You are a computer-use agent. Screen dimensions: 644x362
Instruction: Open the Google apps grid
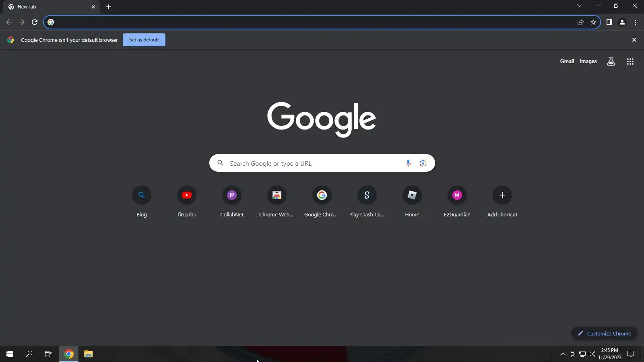click(x=630, y=62)
